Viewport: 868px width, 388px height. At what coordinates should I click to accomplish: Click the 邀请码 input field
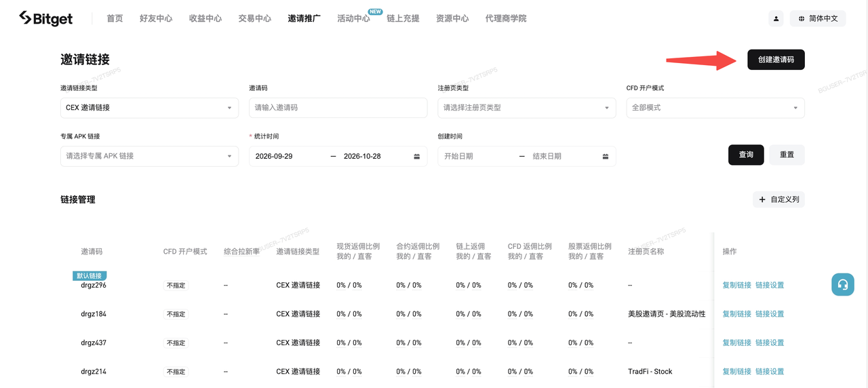(x=338, y=108)
